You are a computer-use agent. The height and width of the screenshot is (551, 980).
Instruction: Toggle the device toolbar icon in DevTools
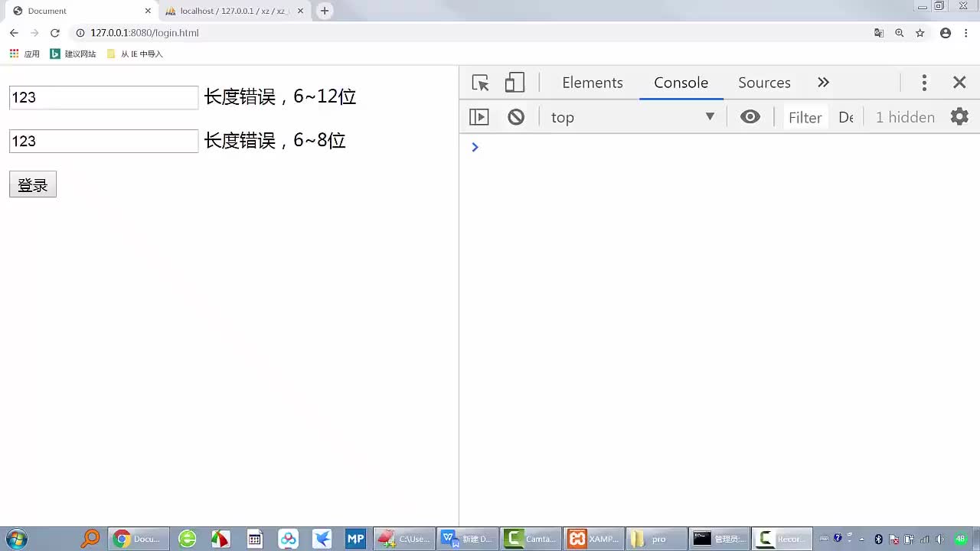pos(514,83)
